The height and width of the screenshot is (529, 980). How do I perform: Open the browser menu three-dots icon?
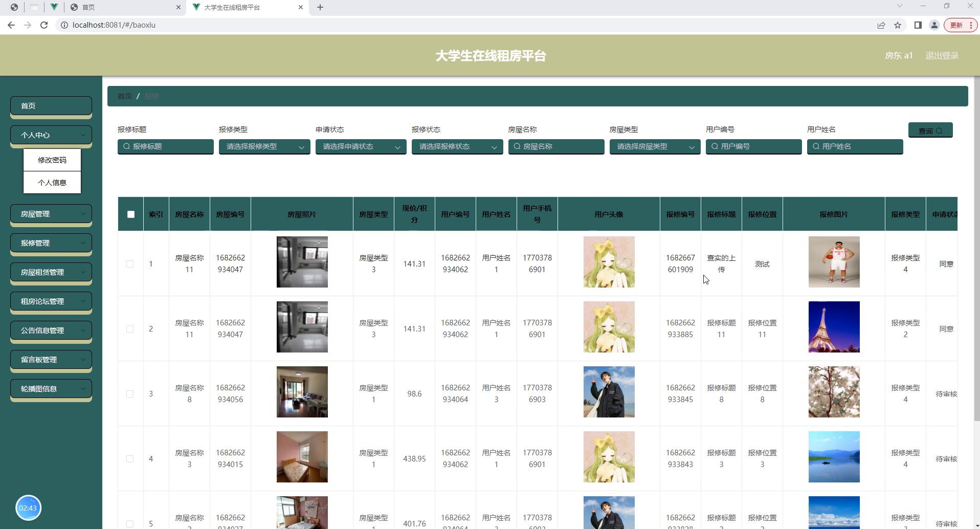coord(971,25)
